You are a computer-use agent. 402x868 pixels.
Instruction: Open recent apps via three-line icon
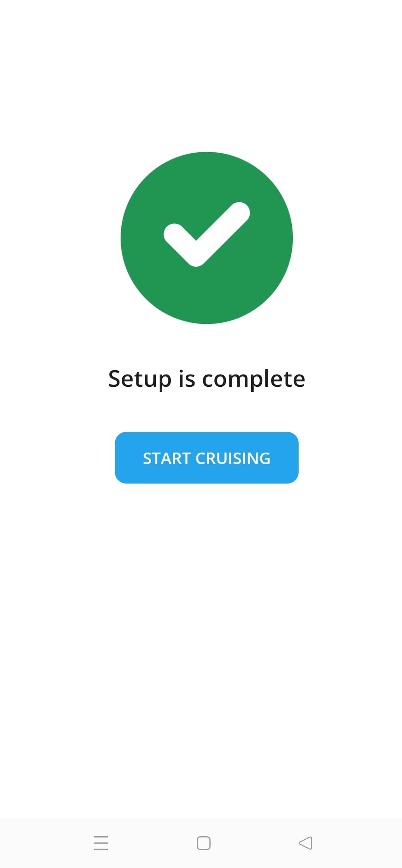coord(101,843)
